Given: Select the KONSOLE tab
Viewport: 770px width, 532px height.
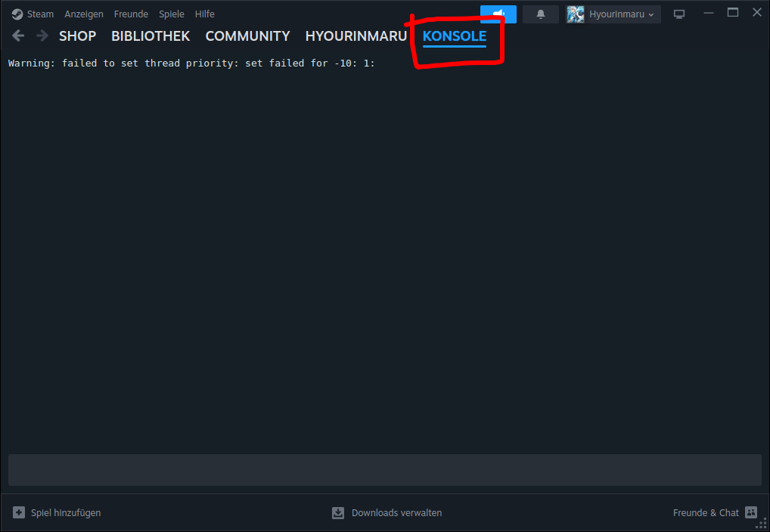Looking at the screenshot, I should 455,36.
